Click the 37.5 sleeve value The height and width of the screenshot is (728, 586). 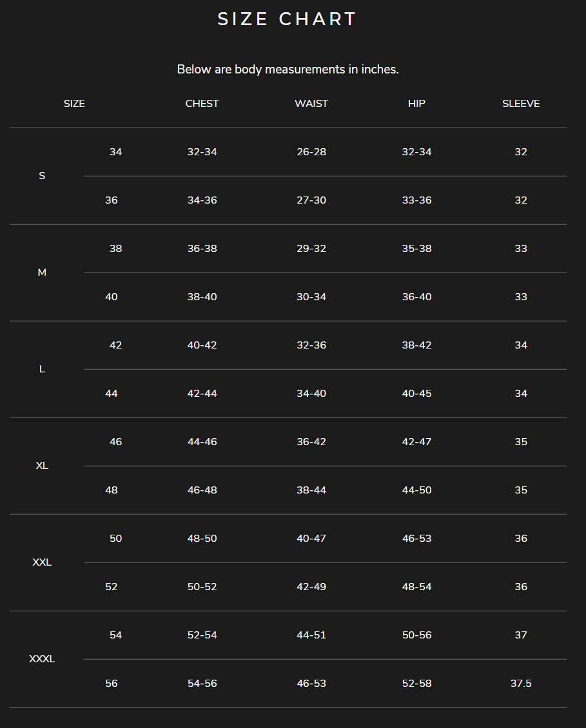click(x=521, y=684)
